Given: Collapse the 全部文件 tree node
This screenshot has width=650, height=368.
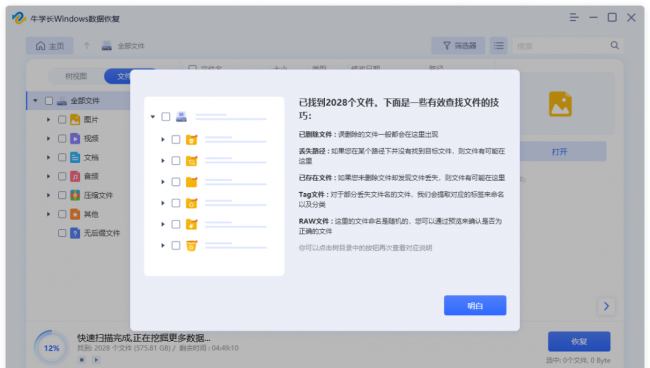Looking at the screenshot, I should pos(35,101).
